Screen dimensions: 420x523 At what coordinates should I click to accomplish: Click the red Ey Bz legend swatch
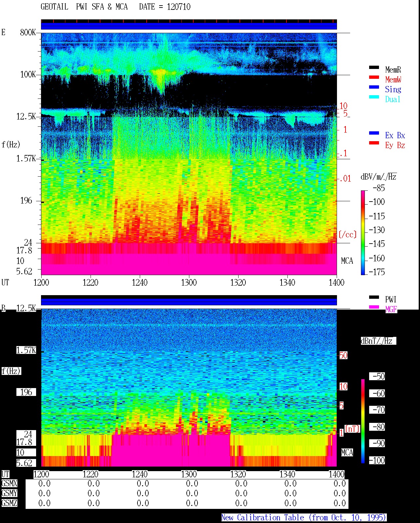[374, 143]
